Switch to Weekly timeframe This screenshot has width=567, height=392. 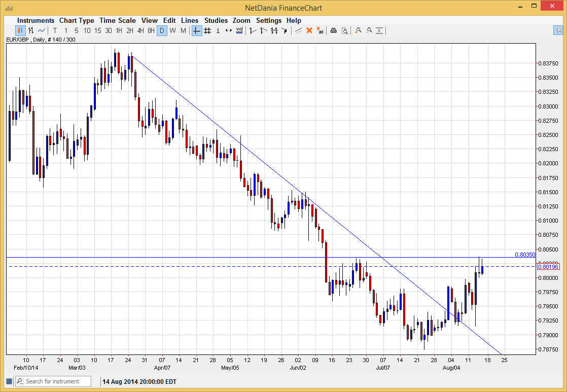(x=172, y=30)
